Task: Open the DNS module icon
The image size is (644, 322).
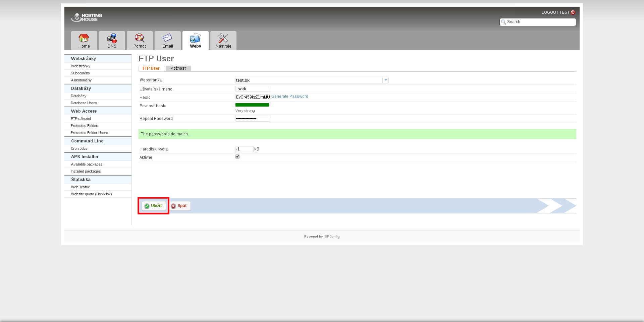Action: pyautogui.click(x=112, y=38)
